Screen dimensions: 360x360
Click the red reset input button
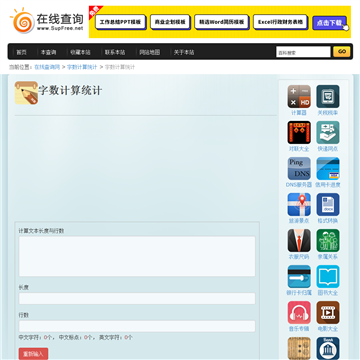33,354
